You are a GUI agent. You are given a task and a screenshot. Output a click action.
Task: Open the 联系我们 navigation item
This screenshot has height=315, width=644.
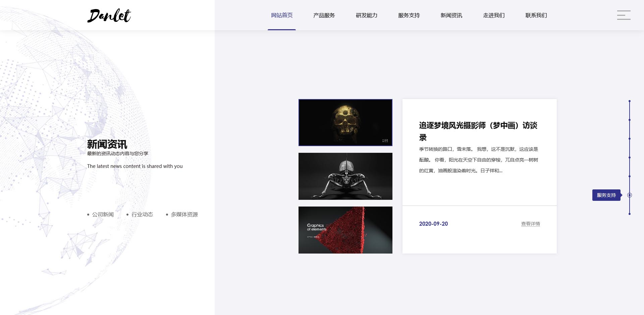536,15
